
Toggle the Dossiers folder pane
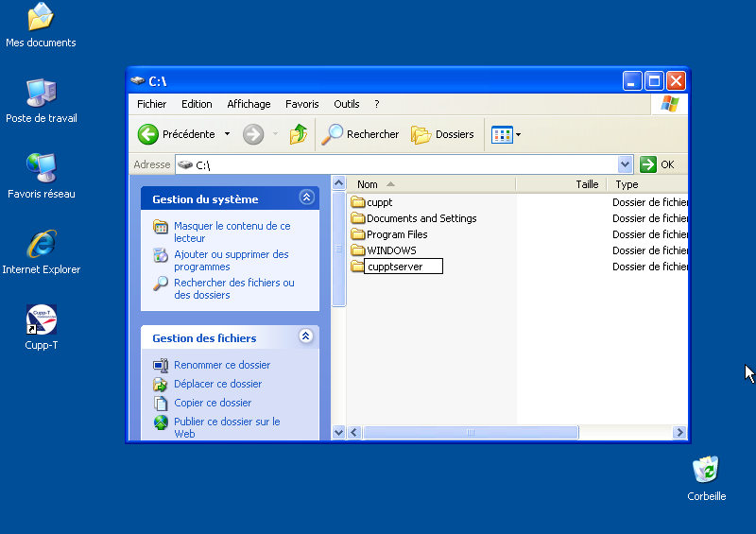443,134
